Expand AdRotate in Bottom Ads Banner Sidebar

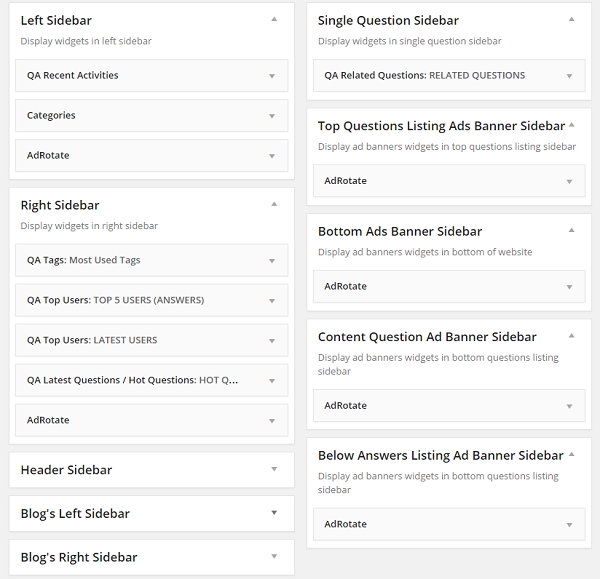coord(569,287)
